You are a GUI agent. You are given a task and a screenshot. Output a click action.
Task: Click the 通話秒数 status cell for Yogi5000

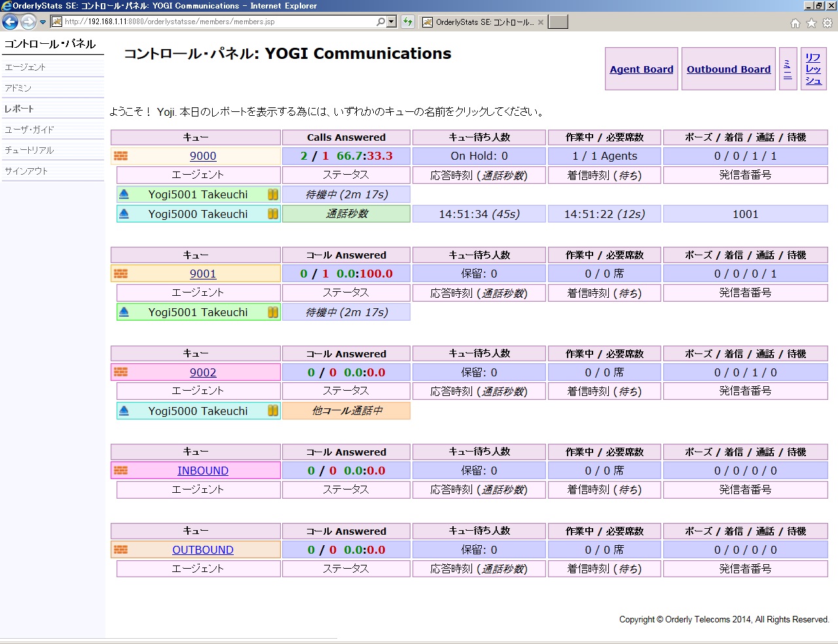346,214
